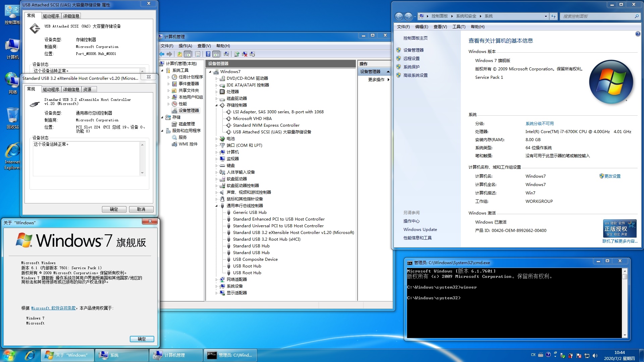This screenshot has width=644, height=362.
Task: Select 磁盘管理 in the console tree
Action: [186, 124]
